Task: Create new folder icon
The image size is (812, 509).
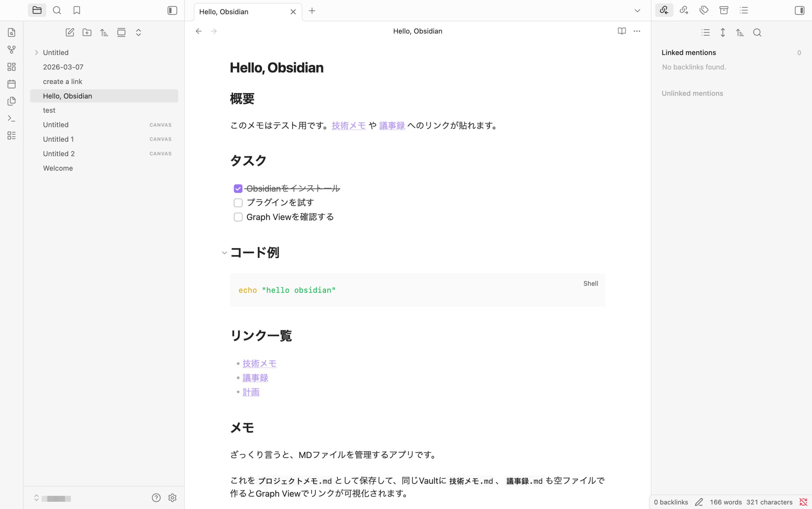Action: (x=87, y=33)
